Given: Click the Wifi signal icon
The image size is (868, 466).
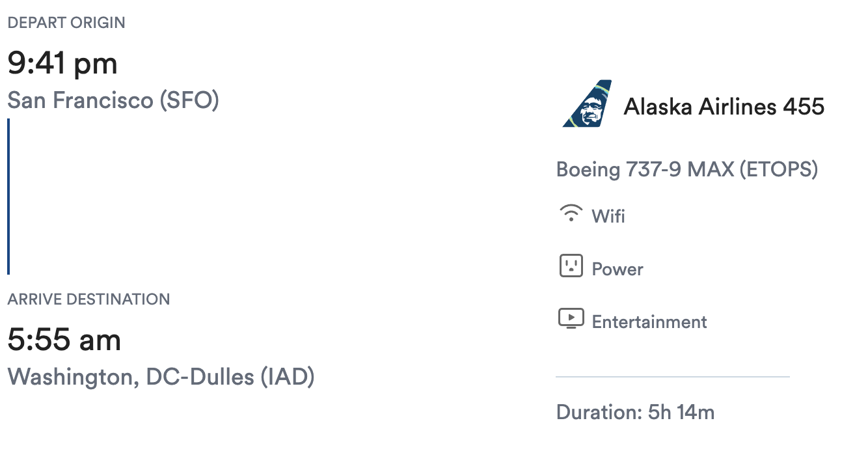Looking at the screenshot, I should (x=571, y=214).
